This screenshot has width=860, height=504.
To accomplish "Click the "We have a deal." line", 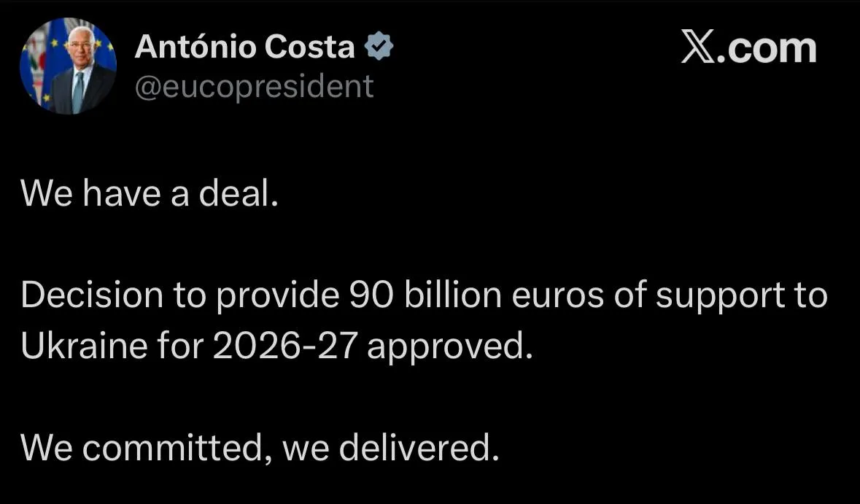I will pos(150,195).
